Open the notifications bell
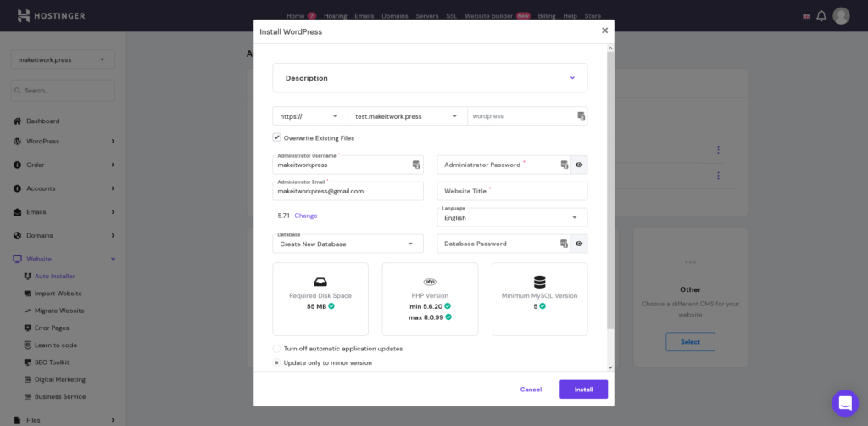The image size is (868, 426). 821,16
